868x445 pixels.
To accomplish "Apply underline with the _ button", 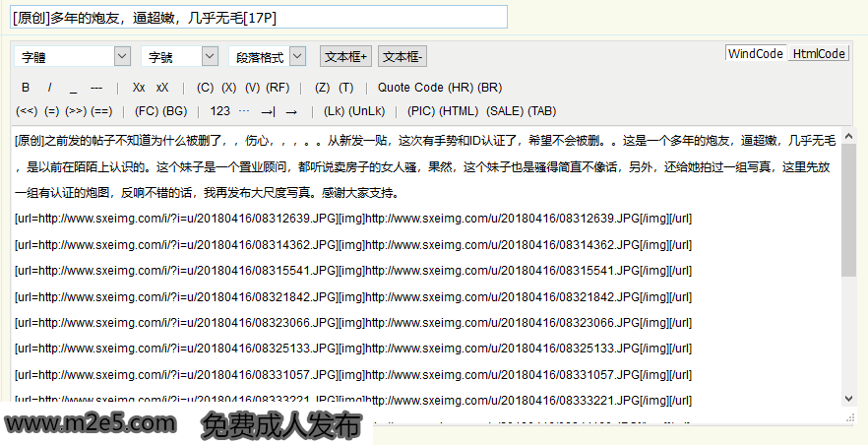I will (73, 88).
